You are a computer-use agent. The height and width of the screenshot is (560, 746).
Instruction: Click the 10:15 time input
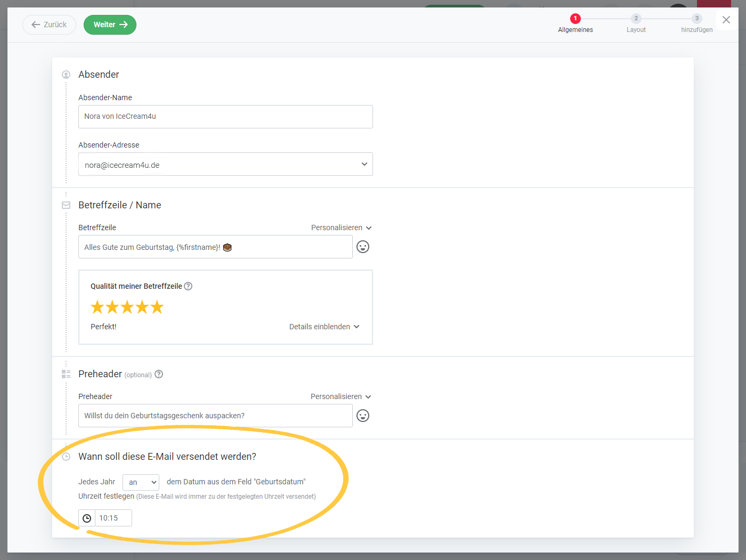tap(113, 518)
